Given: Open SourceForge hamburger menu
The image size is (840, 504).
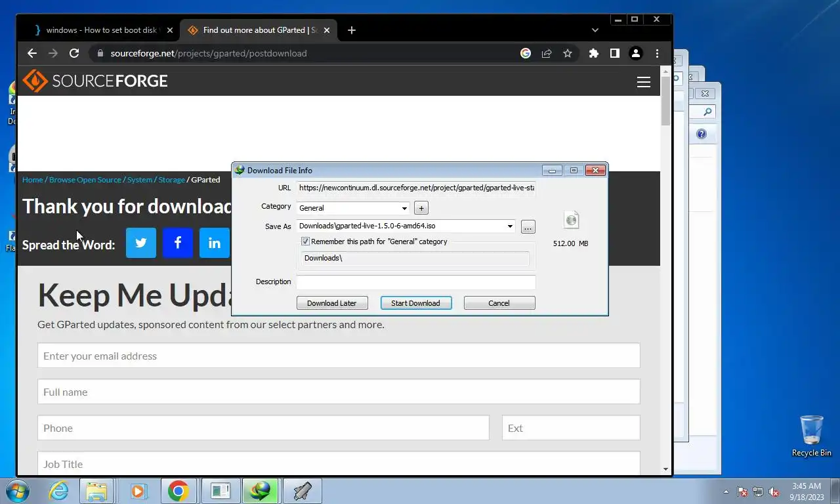Looking at the screenshot, I should (x=644, y=81).
